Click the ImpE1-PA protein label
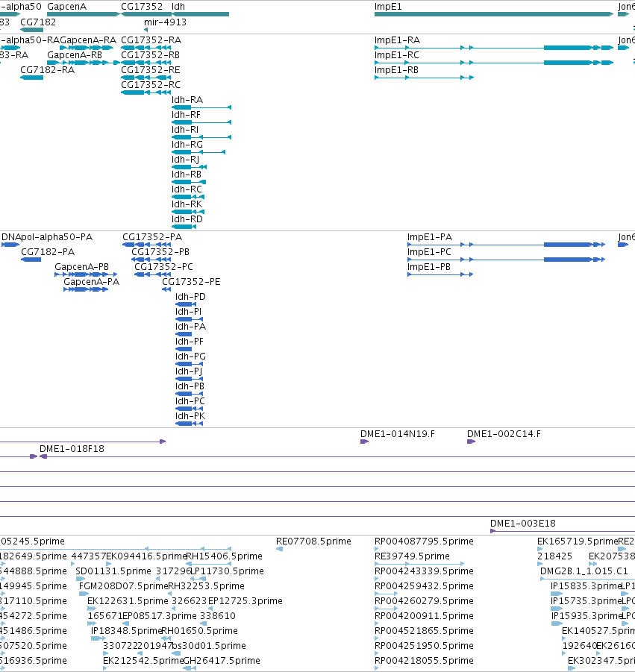The image size is (635, 672). [430, 237]
